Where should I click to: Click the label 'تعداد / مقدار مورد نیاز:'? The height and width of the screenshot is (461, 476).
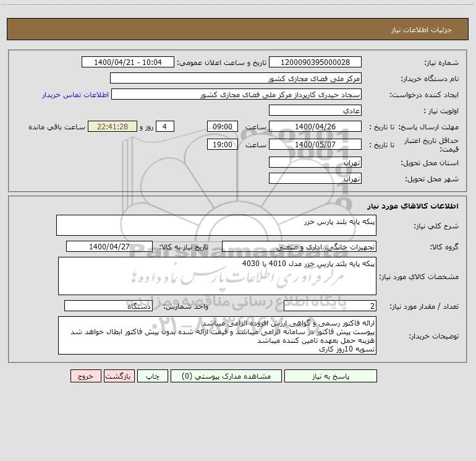tap(424, 306)
